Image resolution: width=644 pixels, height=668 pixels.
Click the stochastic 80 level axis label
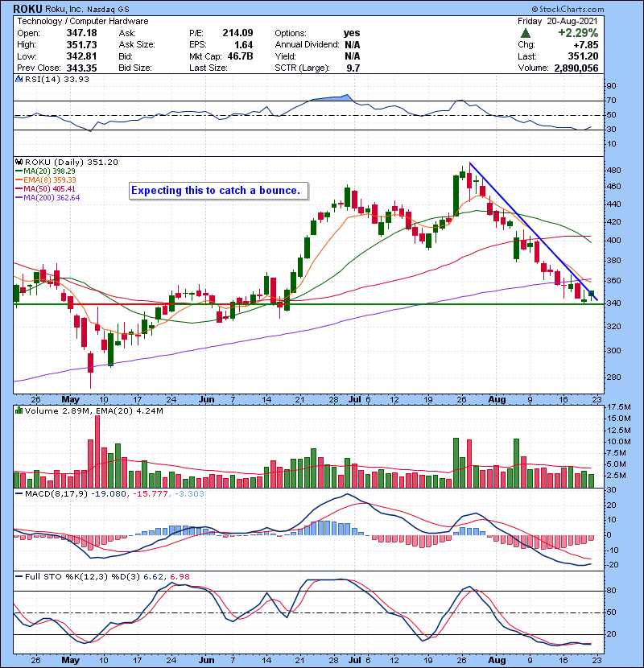612,591
